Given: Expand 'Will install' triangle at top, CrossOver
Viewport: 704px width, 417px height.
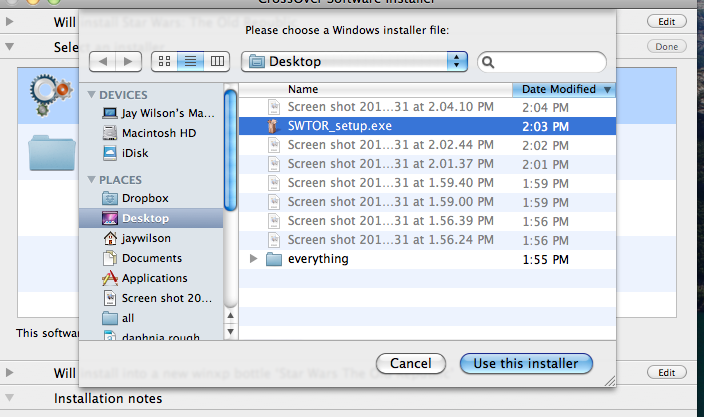Looking at the screenshot, I should pyautogui.click(x=9, y=22).
